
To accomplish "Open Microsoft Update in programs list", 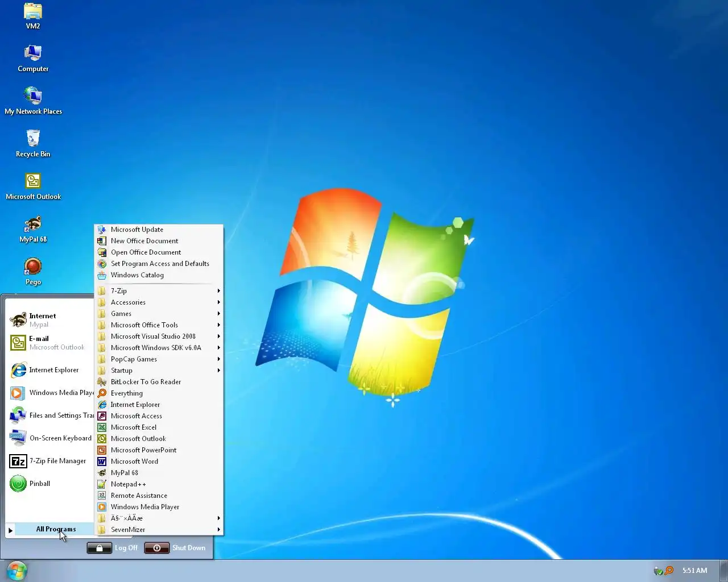I will [x=159, y=230].
